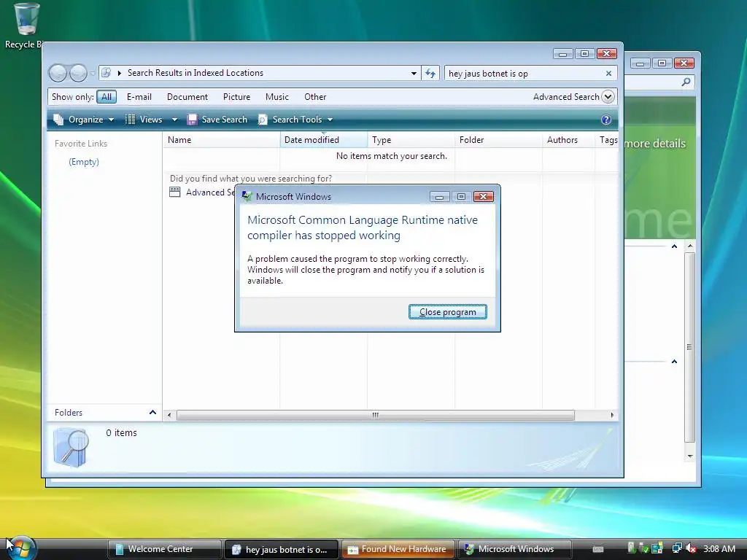The width and height of the screenshot is (747, 560).
Task: Switch to Found New Hardware taskbar button
Action: (398, 549)
